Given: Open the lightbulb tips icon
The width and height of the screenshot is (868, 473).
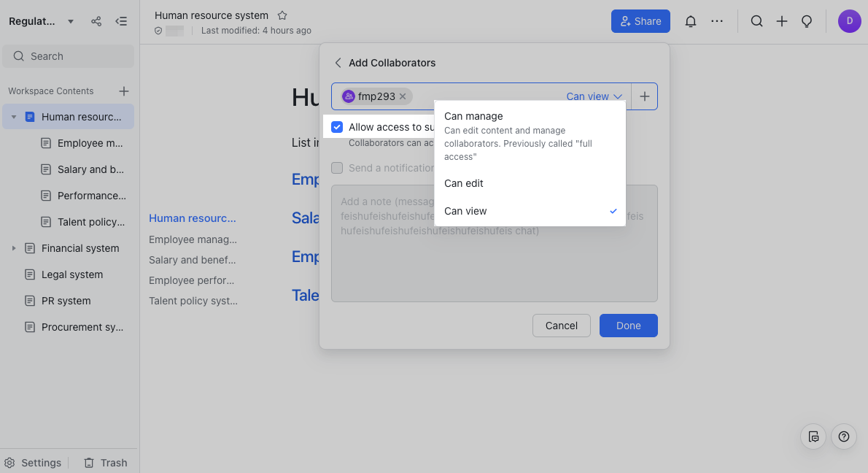Looking at the screenshot, I should click(807, 21).
